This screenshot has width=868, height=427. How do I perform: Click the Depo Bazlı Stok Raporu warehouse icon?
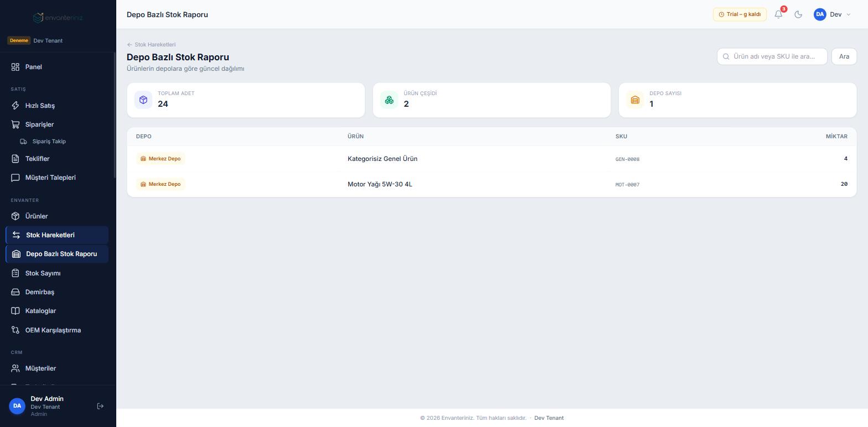pos(17,254)
